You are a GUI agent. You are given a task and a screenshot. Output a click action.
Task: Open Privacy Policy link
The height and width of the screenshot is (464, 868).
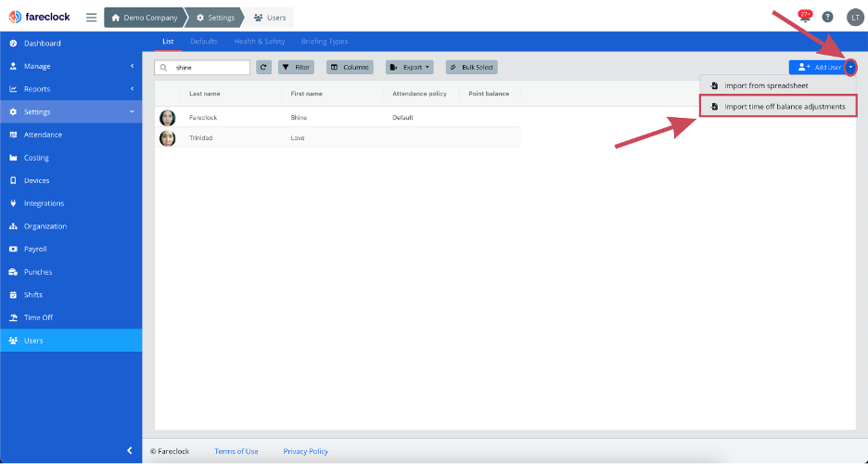pyautogui.click(x=306, y=451)
